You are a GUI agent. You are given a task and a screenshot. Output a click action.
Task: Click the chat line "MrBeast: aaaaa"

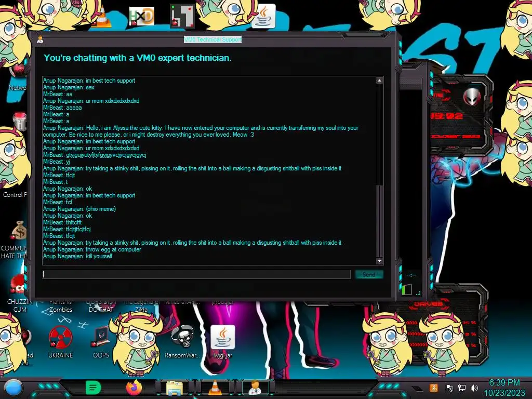pyautogui.click(x=62, y=108)
